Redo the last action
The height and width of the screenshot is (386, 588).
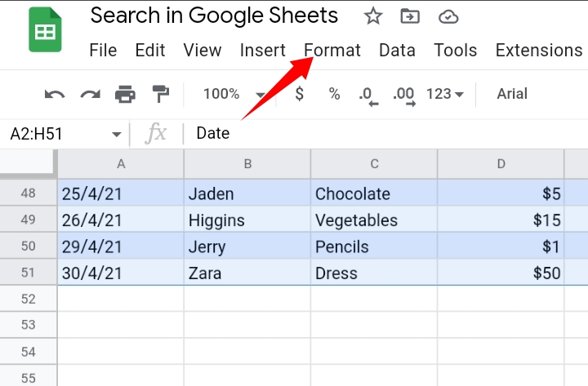[x=91, y=94]
